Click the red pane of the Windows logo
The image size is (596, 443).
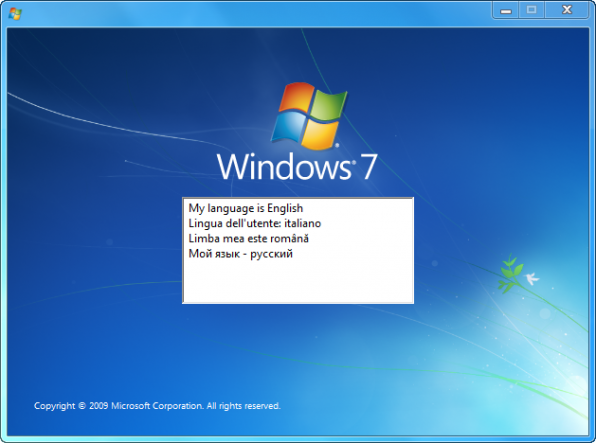point(297,98)
